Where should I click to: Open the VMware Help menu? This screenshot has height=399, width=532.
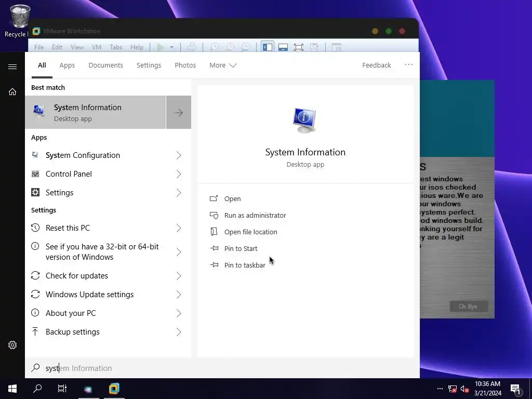click(137, 47)
